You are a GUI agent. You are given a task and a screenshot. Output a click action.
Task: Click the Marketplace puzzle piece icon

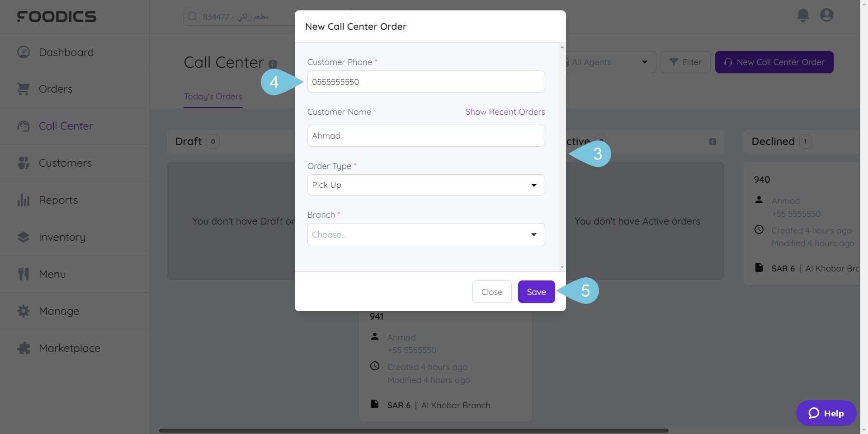pyautogui.click(x=24, y=348)
